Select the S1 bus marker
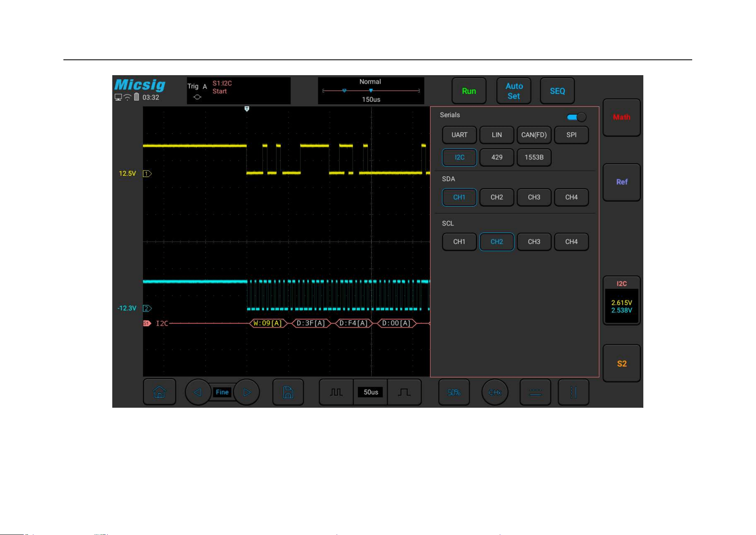The height and width of the screenshot is (535, 756). coord(147,323)
